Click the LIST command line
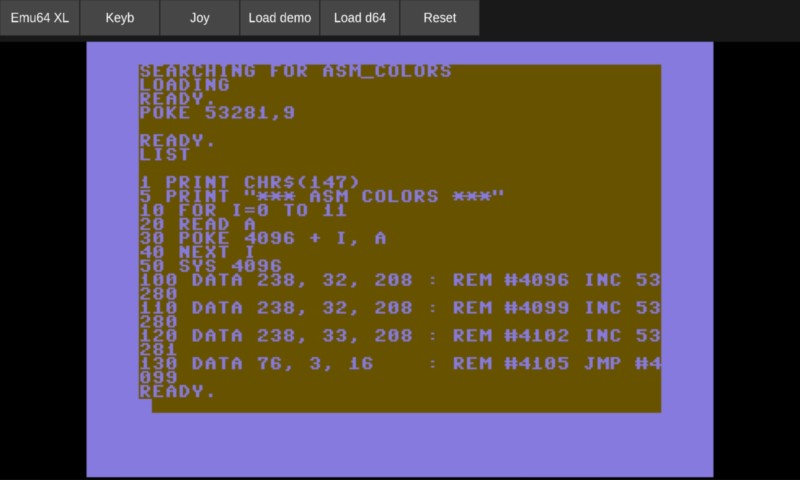 165,155
